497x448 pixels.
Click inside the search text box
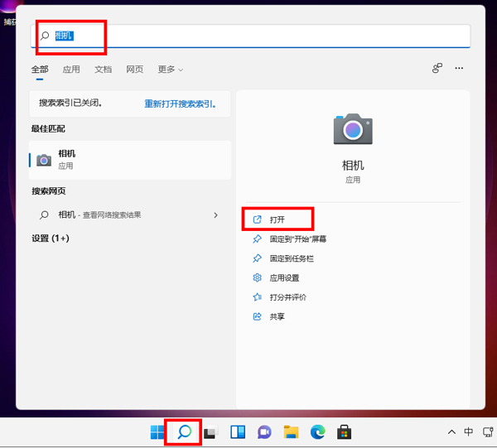248,36
